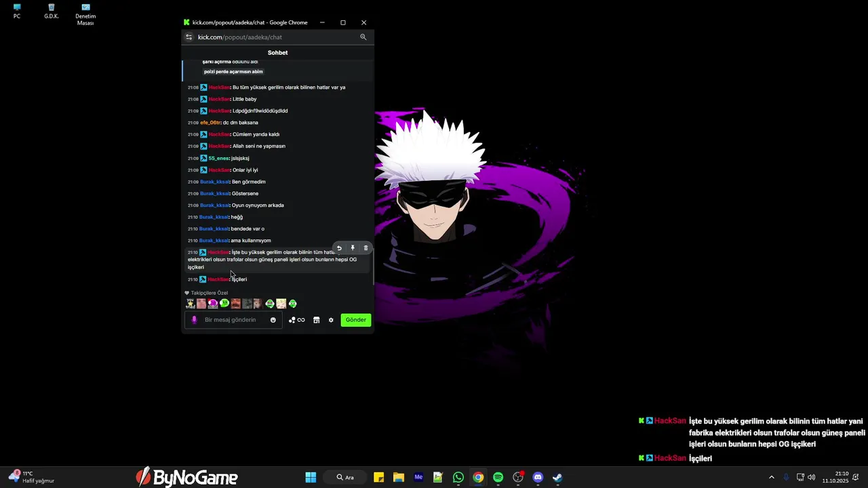Open the PC desktop icon
868x488 pixels.
pos(17,12)
